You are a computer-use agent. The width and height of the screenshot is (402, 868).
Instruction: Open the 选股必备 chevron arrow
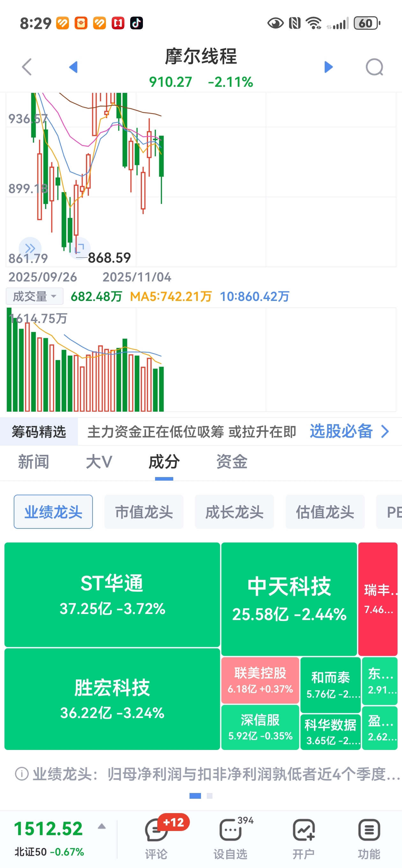pyautogui.click(x=385, y=431)
